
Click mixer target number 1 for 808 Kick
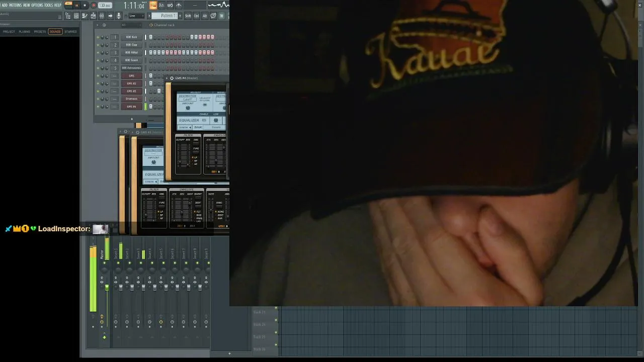(x=115, y=37)
